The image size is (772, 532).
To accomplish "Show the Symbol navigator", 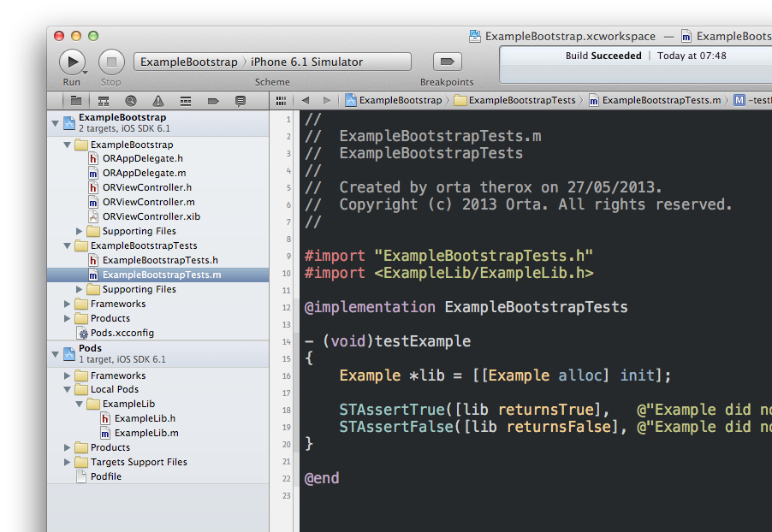I will (104, 101).
